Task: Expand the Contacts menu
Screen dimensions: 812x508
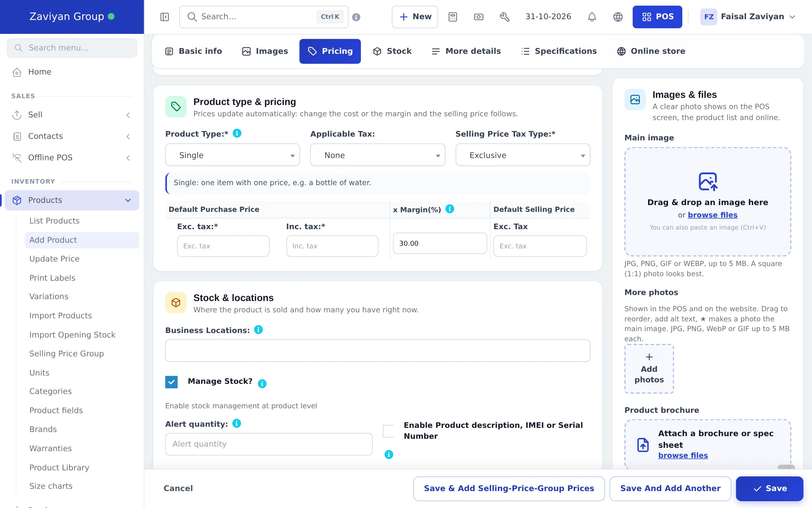Action: (71, 136)
